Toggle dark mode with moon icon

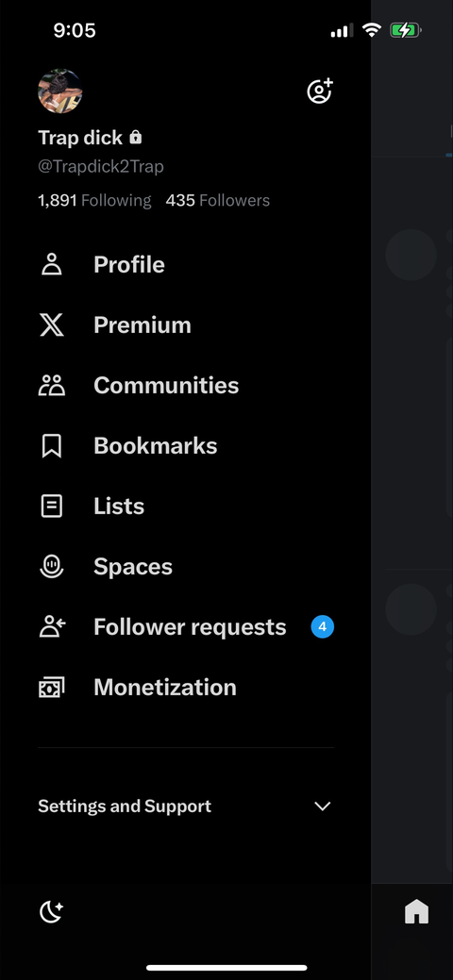(x=51, y=912)
